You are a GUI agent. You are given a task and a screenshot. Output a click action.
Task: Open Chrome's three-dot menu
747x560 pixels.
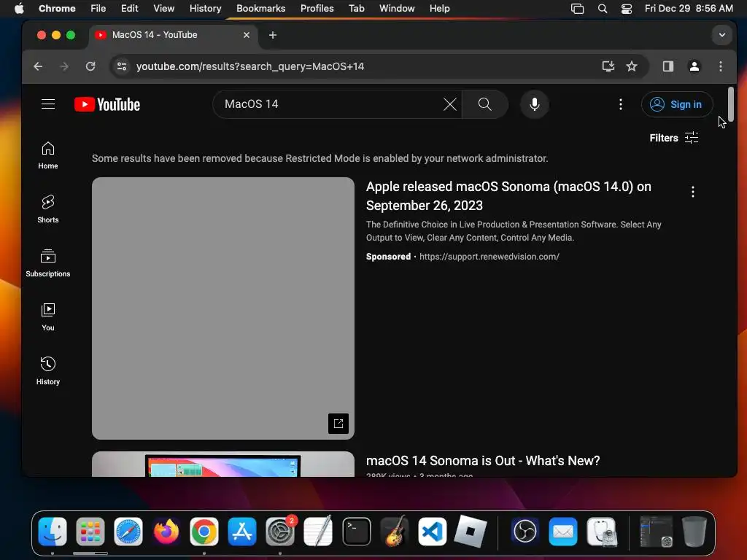point(720,66)
